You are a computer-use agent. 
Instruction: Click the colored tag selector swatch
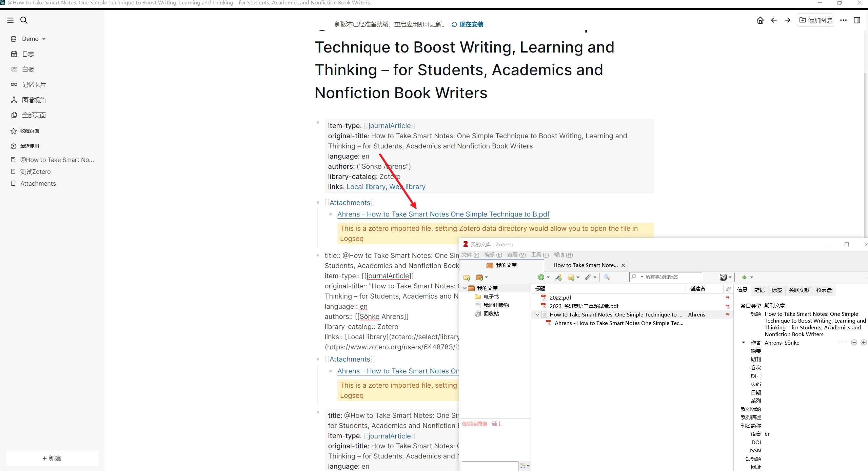tap(523, 466)
